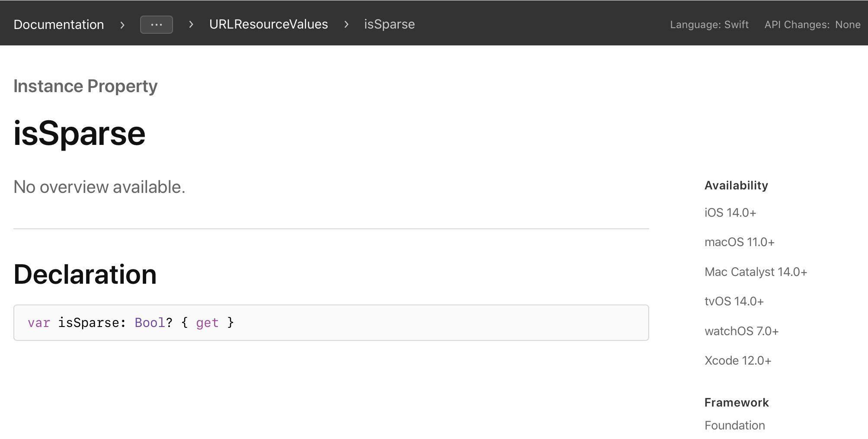Click the var keyword in the declaration
The image size is (868, 439).
pos(39,323)
